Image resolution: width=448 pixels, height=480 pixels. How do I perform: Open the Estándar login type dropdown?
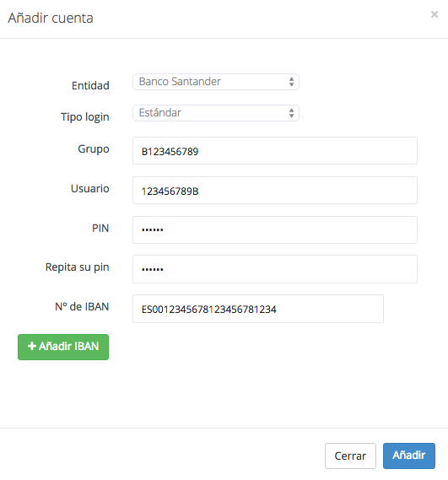216,113
